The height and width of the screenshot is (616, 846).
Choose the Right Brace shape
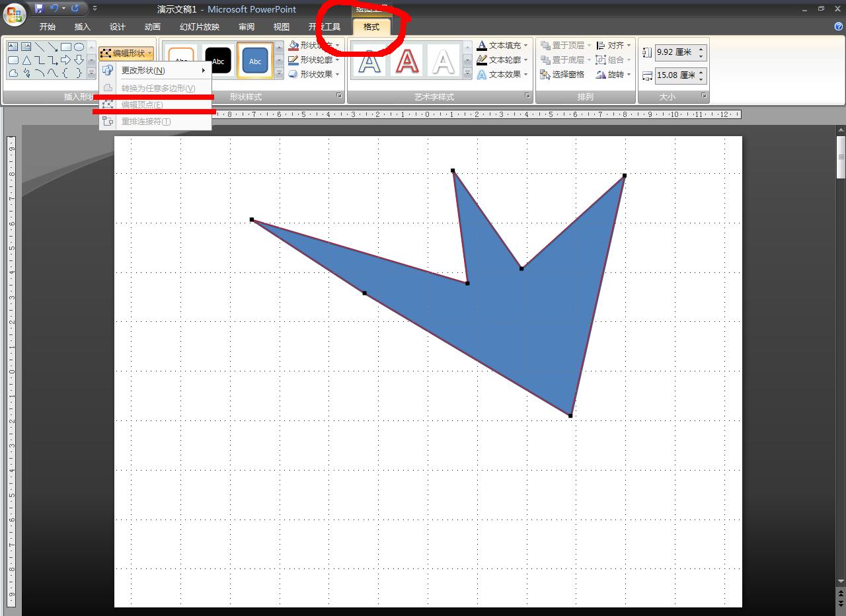pyautogui.click(x=79, y=73)
